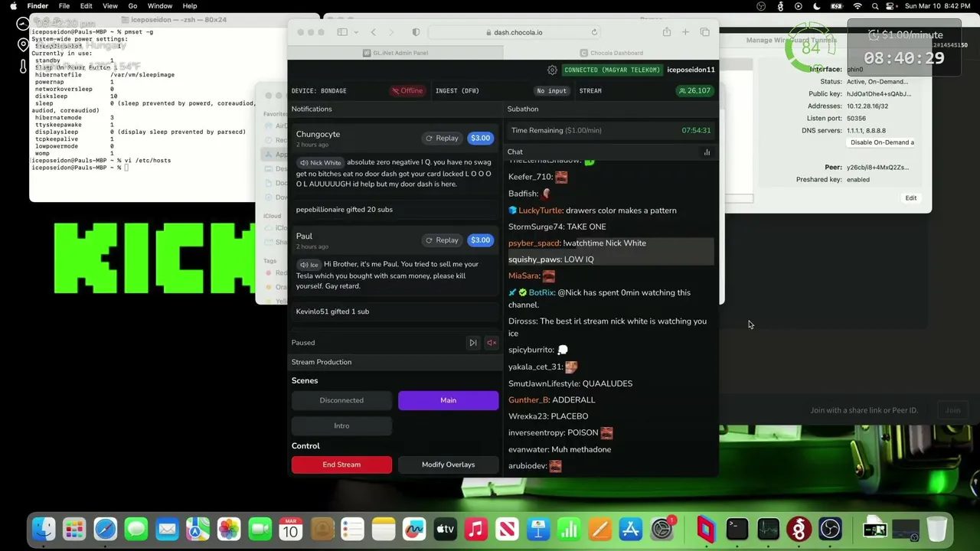Open the View menu
Image resolution: width=980 pixels, height=551 pixels.
point(109,6)
